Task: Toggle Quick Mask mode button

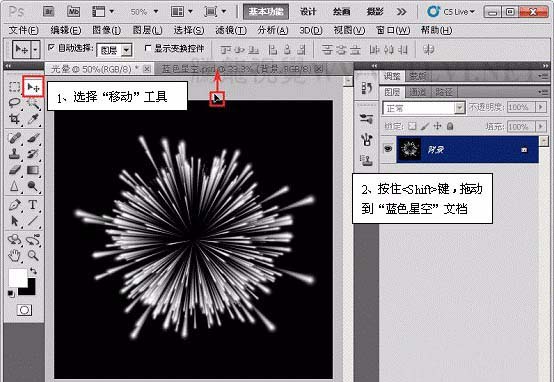Action: [x=24, y=310]
